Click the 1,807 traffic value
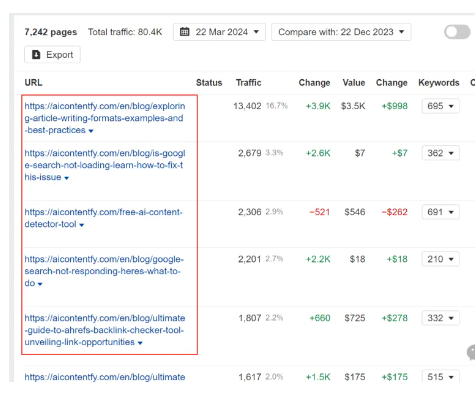Image resolution: width=475 pixels, height=393 pixels. pos(250,318)
